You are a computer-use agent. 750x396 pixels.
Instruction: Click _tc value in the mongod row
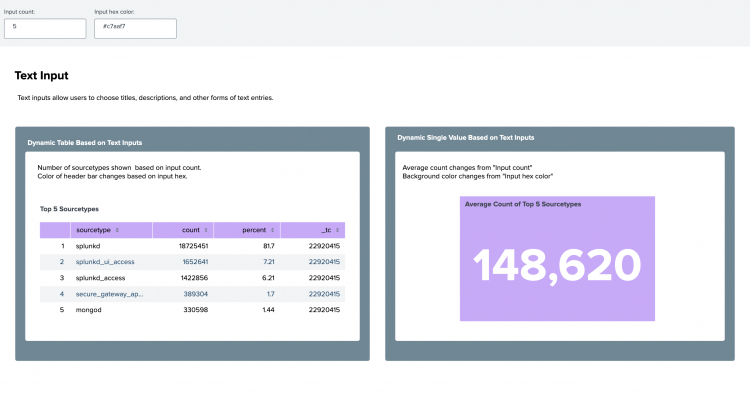tap(324, 310)
